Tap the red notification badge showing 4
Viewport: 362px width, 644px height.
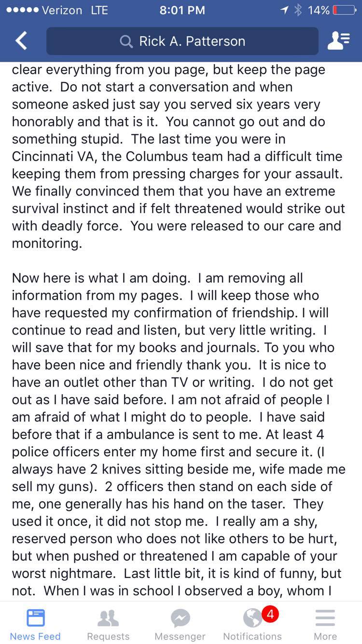tap(270, 614)
